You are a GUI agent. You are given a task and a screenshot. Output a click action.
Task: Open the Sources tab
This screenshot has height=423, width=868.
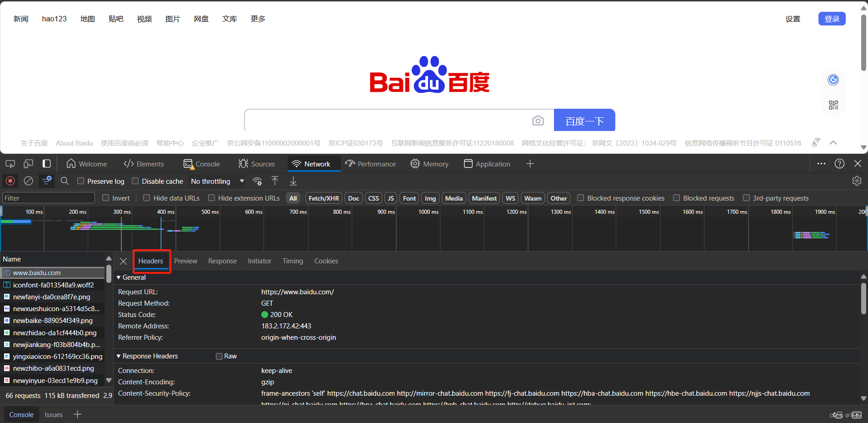[x=257, y=164]
